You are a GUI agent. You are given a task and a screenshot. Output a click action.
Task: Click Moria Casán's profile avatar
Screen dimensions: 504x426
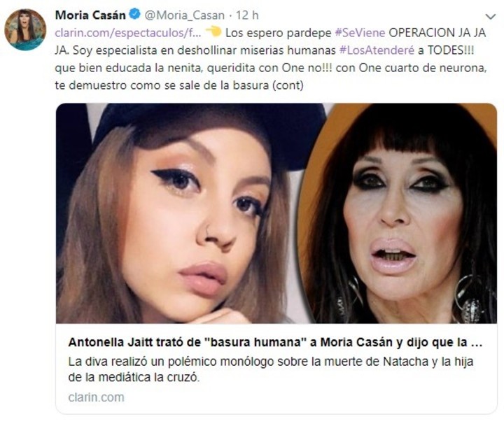pos(25,29)
